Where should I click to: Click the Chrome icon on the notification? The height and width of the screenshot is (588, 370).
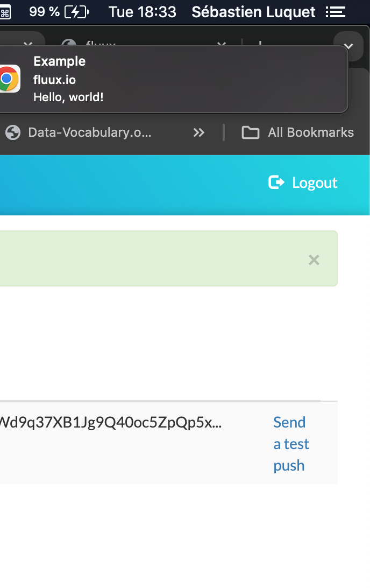click(x=10, y=79)
